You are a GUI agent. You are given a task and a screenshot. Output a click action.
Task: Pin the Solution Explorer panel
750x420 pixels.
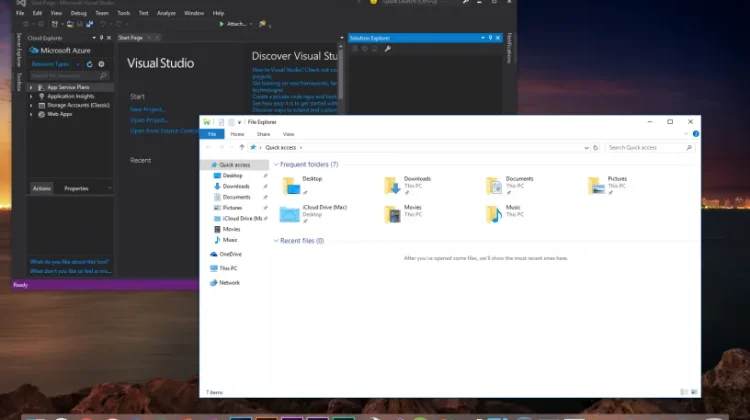pyautogui.click(x=490, y=38)
